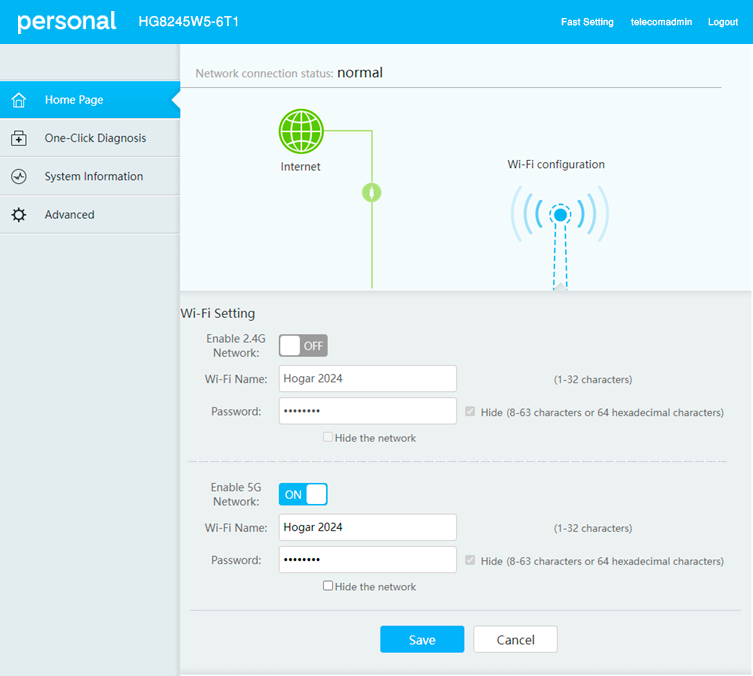
Task: Check Hide the network for 5G
Action: (328, 586)
